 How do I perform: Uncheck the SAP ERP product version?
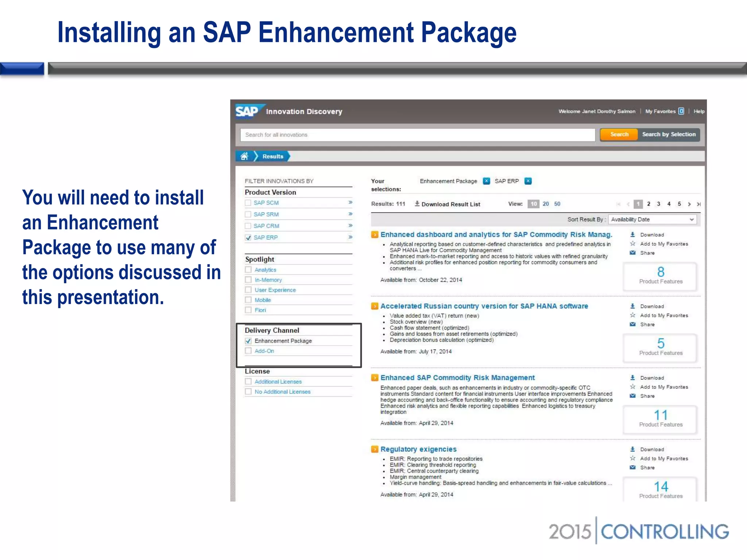click(x=248, y=238)
